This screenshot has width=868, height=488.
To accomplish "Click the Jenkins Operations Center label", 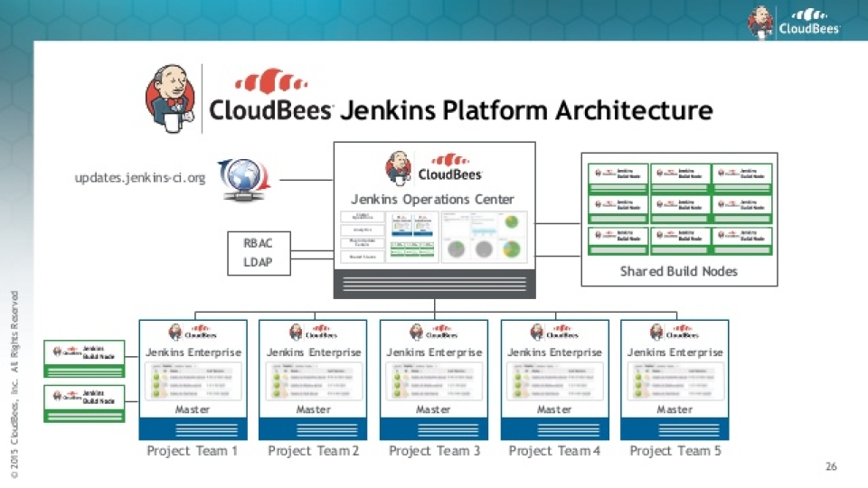I will tap(433, 199).
